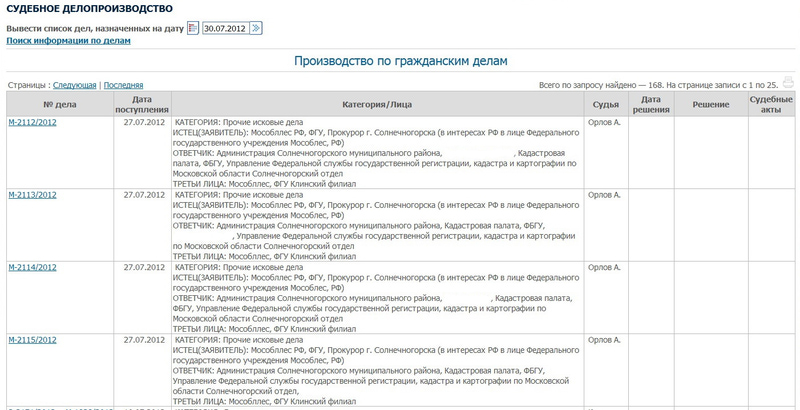The width and height of the screenshot is (800, 410).
Task: Click 'Производство по гражданским делам' heading
Action: 400,61
